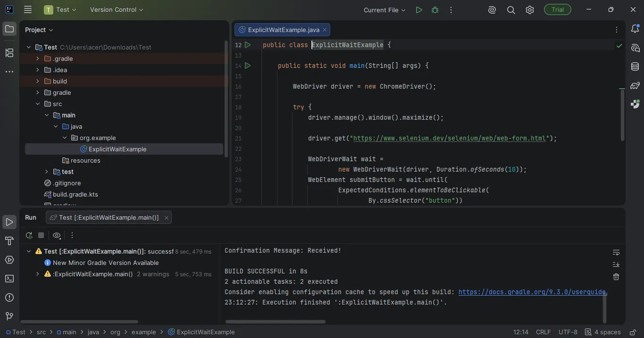Open the Git version control tool window
The height and width of the screenshot is (338, 644).
click(x=9, y=316)
